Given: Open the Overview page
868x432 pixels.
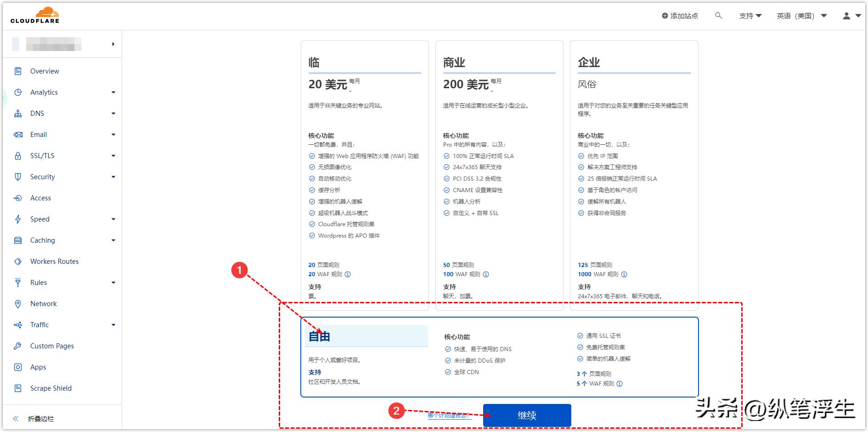Looking at the screenshot, I should (x=45, y=71).
